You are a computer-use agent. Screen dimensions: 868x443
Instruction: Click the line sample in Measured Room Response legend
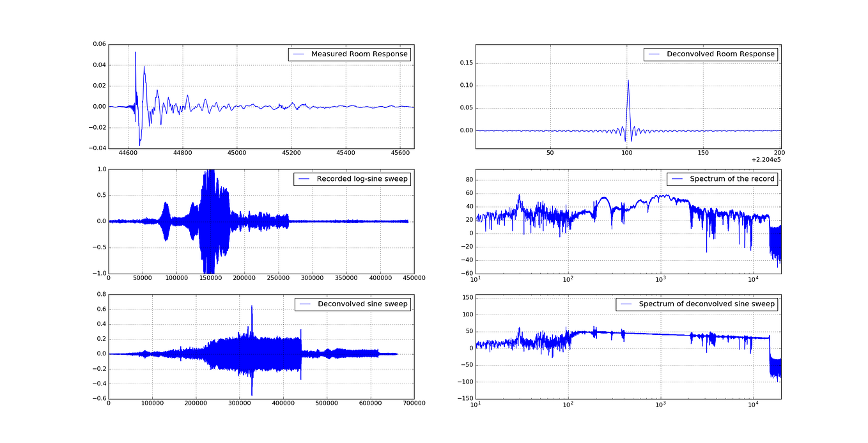[x=298, y=54]
